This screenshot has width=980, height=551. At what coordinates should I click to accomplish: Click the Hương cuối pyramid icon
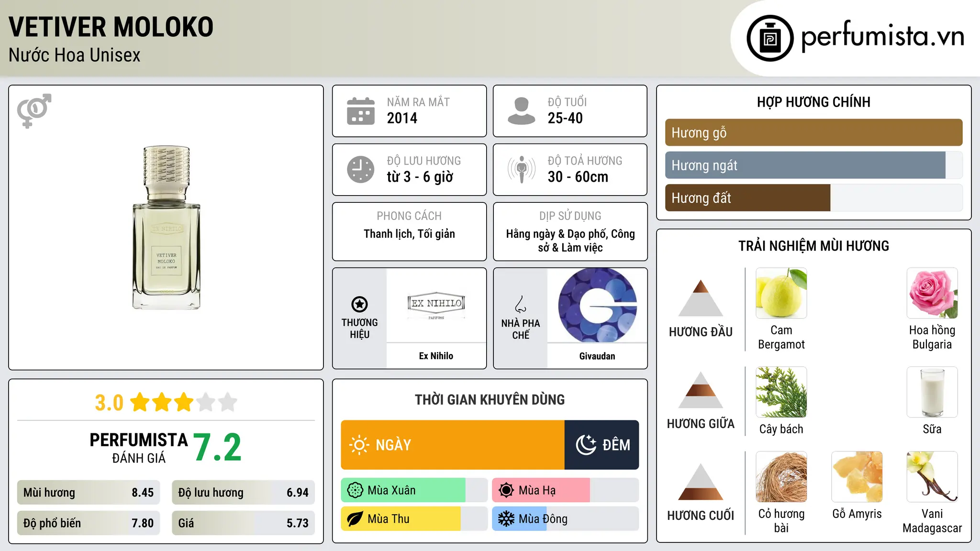701,481
